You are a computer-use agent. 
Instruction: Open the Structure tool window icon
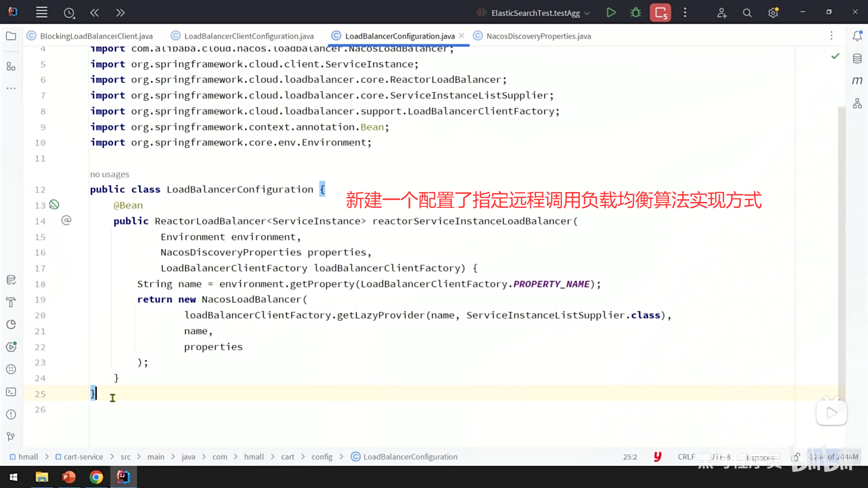11,66
